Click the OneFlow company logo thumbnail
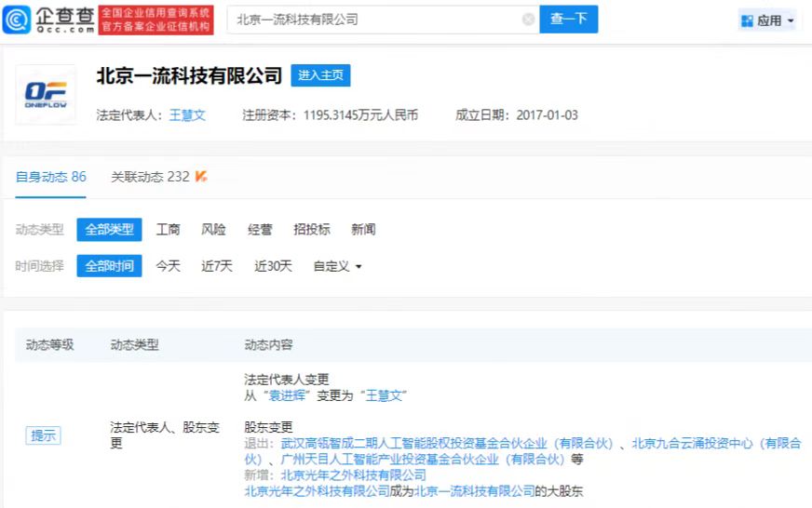 pos(46,95)
